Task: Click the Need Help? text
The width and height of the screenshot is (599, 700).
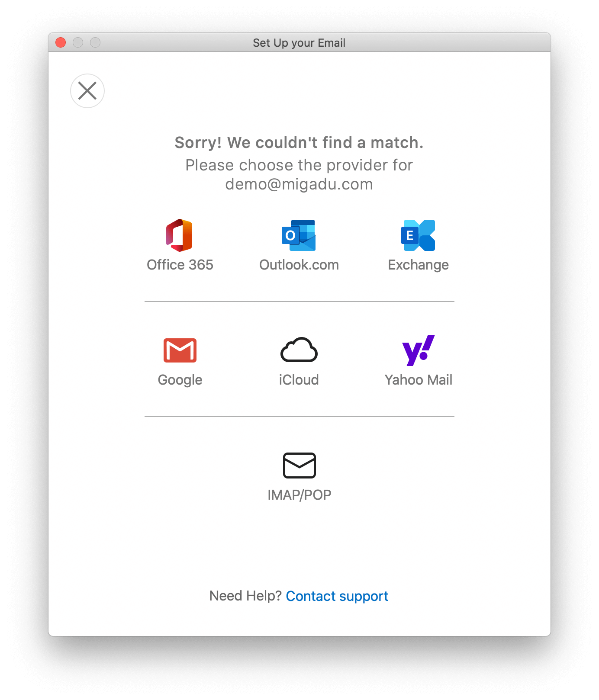Action: coord(245,596)
